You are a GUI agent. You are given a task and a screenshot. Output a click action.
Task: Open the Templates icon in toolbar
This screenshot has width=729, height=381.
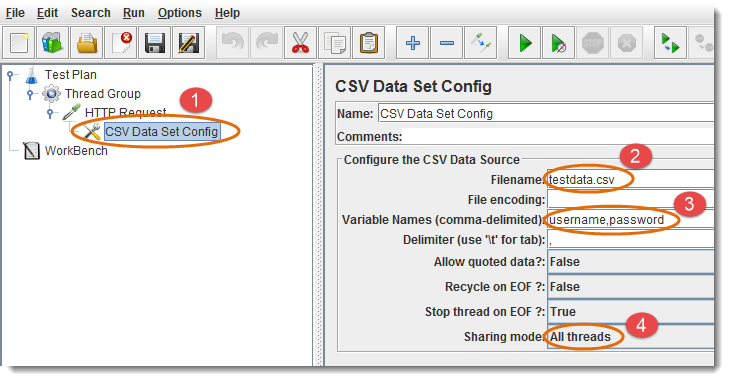[x=53, y=43]
